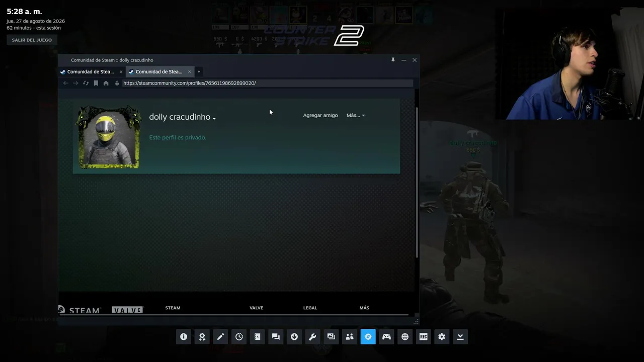Open the friends people icon
644x362 pixels.
pos(350,337)
